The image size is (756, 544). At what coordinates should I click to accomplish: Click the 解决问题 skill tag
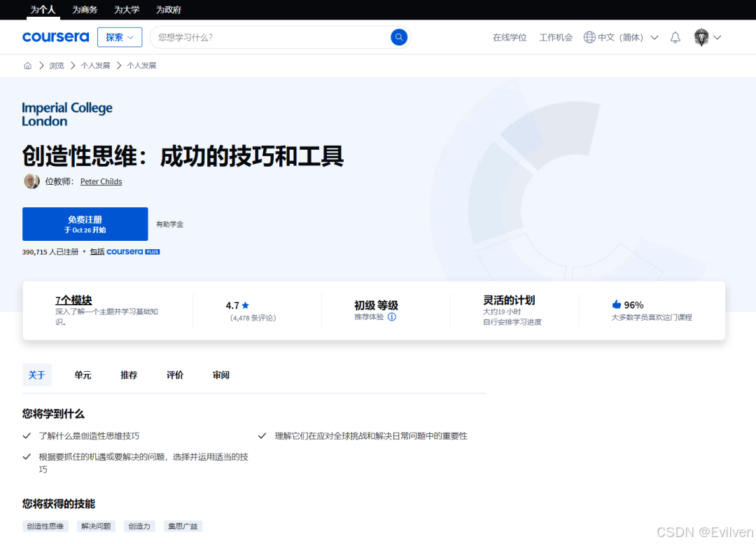click(96, 526)
